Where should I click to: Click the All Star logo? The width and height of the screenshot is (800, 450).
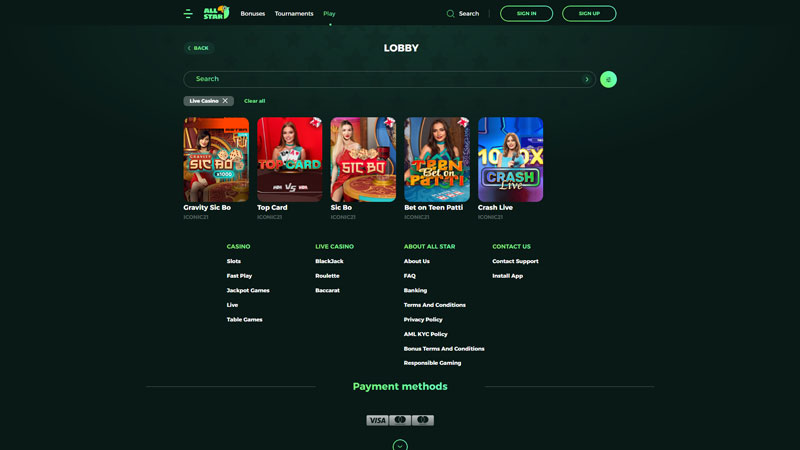216,13
